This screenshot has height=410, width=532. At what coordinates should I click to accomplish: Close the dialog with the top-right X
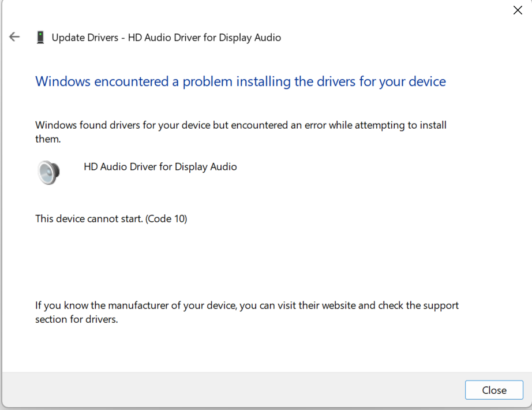click(518, 11)
